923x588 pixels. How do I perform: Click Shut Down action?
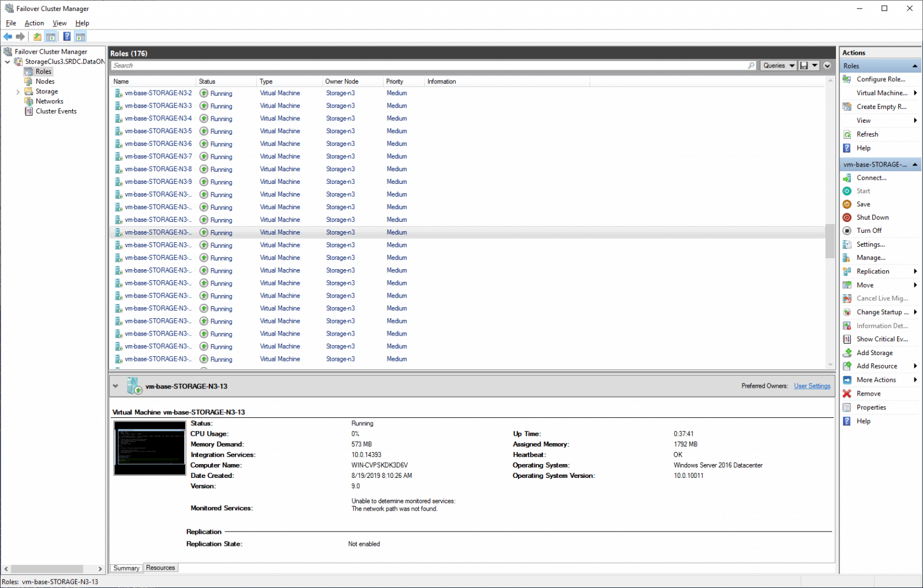tap(872, 217)
